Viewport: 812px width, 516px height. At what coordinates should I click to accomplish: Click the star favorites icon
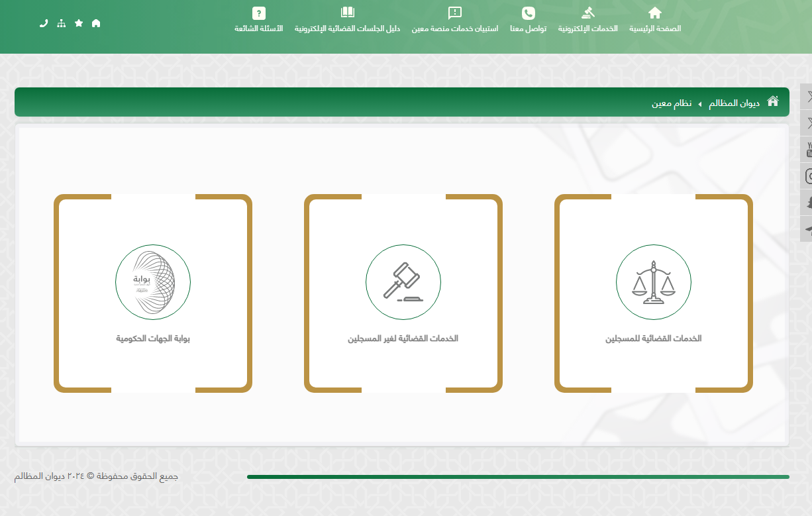pos(79,23)
